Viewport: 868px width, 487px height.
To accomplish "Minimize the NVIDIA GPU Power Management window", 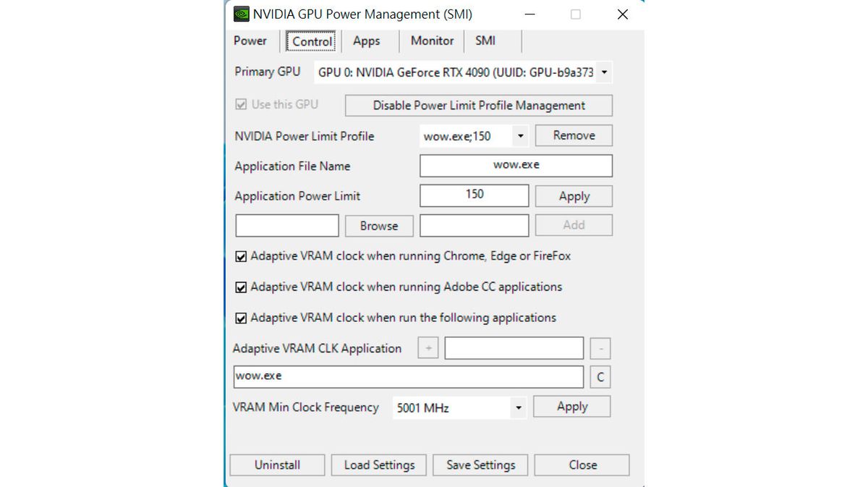I will pos(530,14).
